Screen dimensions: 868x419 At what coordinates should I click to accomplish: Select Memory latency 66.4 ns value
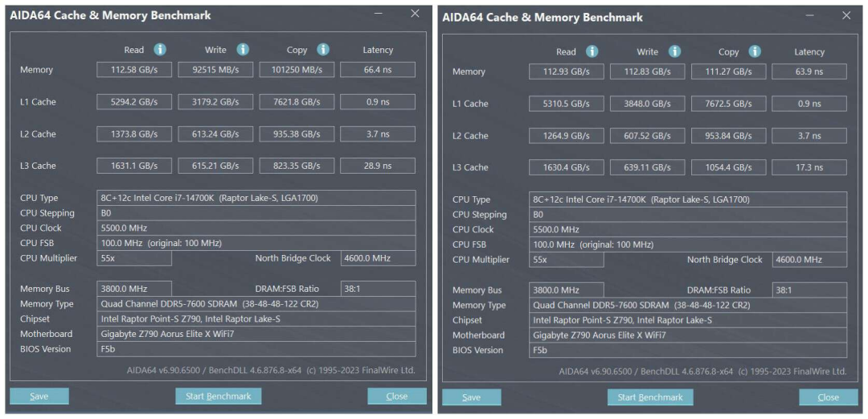pos(378,69)
